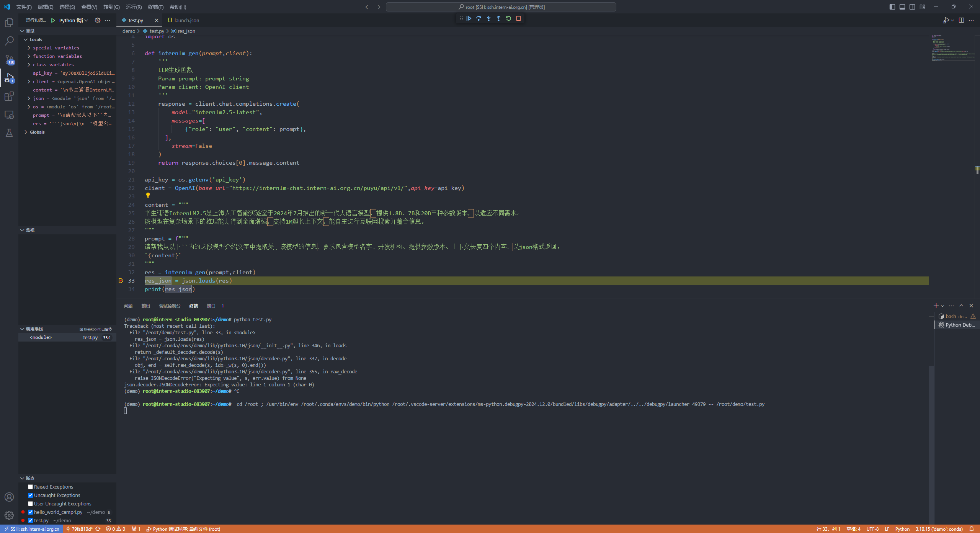980x533 pixels.
Task: Click Continue in the debug toolbar
Action: (469, 18)
